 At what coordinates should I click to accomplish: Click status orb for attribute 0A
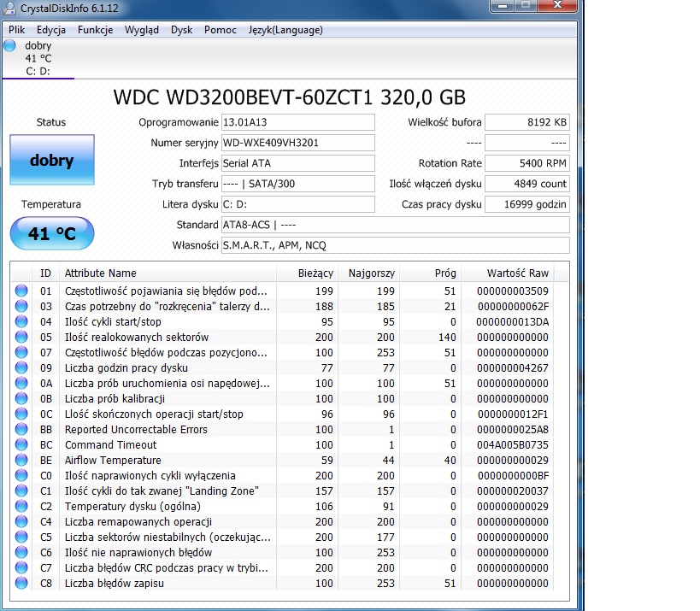coord(21,384)
